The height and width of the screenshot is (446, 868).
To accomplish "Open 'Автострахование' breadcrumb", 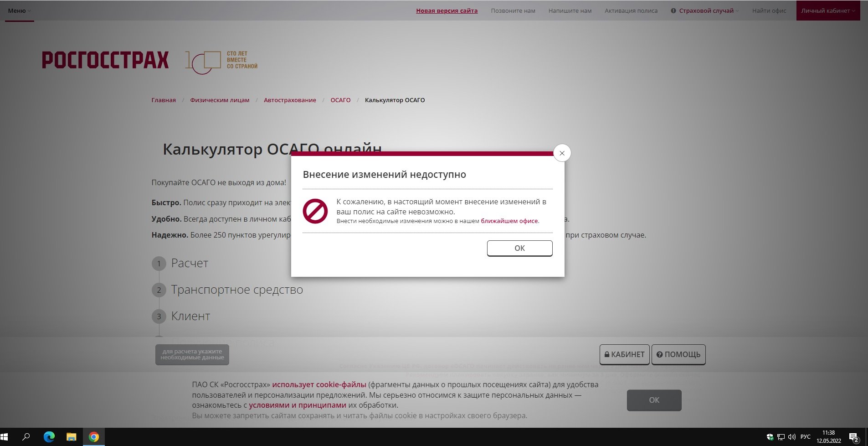I will [x=290, y=100].
